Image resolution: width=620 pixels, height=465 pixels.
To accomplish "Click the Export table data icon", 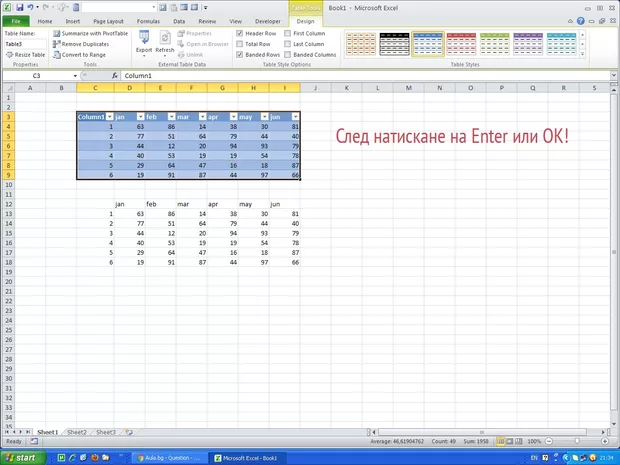I will 144,38.
